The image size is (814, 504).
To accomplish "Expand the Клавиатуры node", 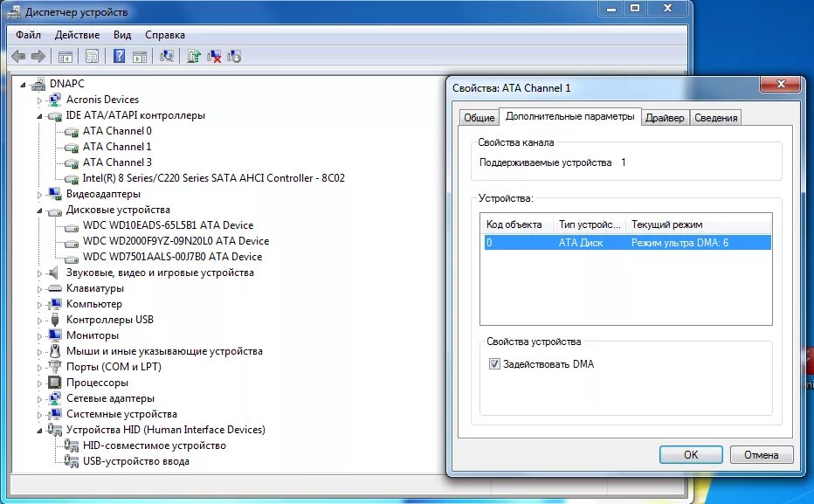I will [x=39, y=289].
